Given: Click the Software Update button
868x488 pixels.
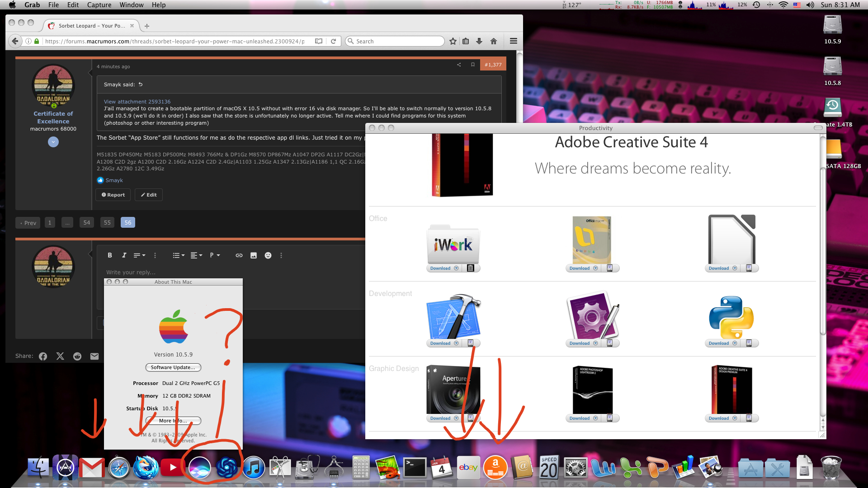Looking at the screenshot, I should 173,367.
